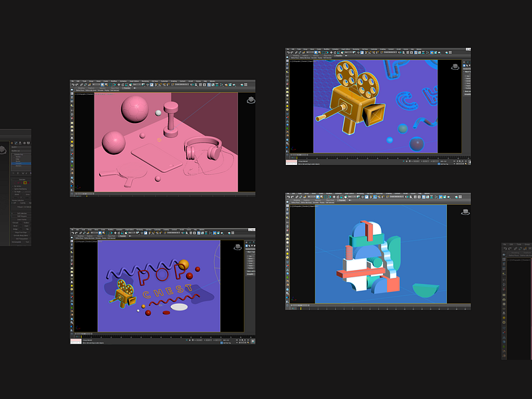
Task: Toggle Angle Snap in pink scene window
Action: [x=160, y=85]
